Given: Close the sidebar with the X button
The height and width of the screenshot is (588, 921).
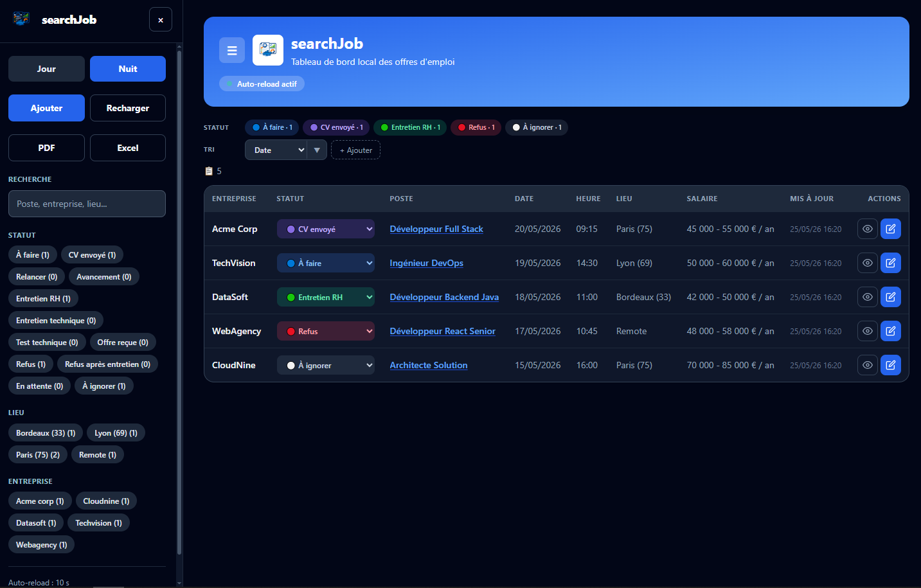Looking at the screenshot, I should [x=161, y=20].
